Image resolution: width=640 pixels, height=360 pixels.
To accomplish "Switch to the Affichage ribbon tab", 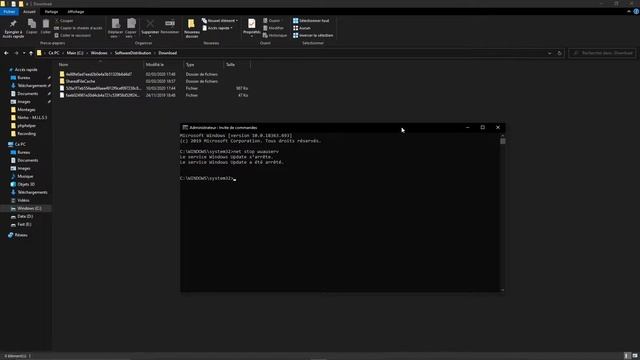I will pyautogui.click(x=76, y=11).
